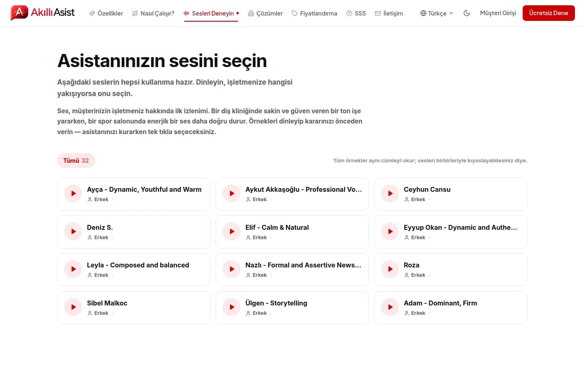Play the Ceyhun Cansu voice sample
This screenshot has height=368, width=588.
point(390,193)
